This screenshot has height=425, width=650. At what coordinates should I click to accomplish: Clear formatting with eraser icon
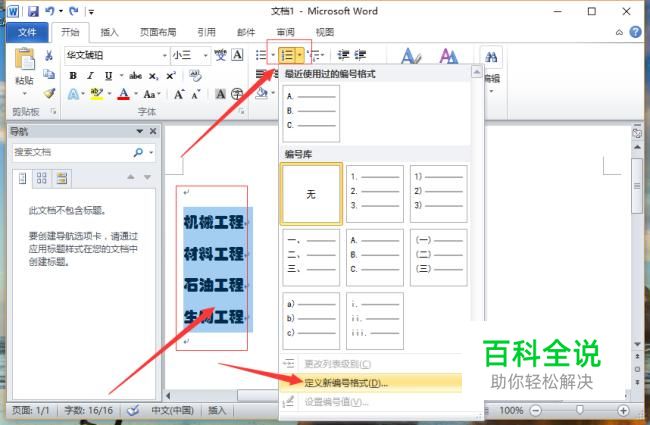[x=195, y=75]
